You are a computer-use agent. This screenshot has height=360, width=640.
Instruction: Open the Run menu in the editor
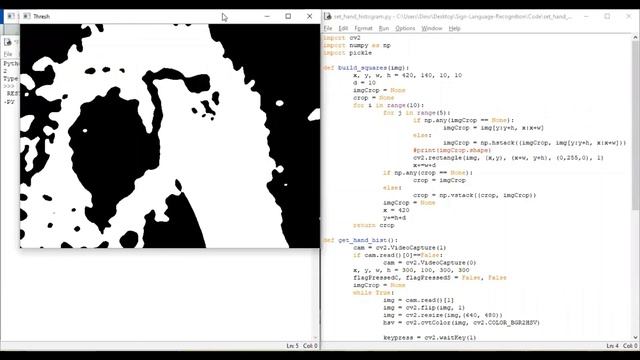pos(384,28)
